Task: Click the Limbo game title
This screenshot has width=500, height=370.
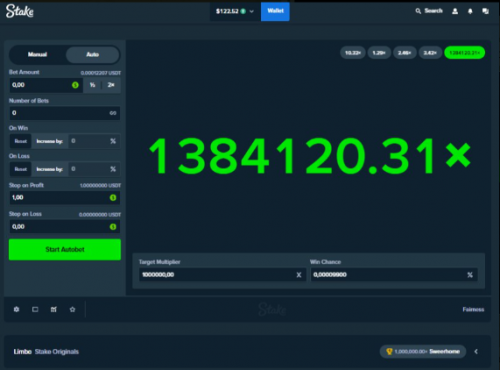Action: point(22,352)
